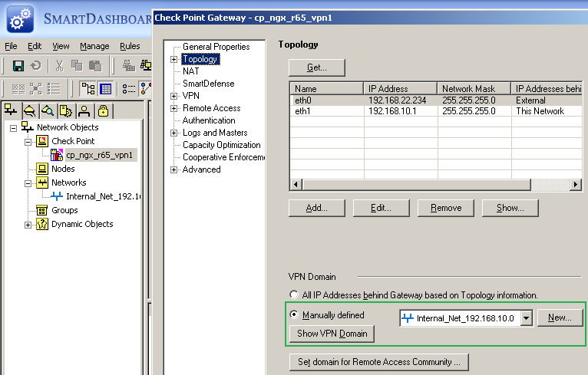Open the Users tab person icon
Screen dimensions: 588x375
pos(84,111)
